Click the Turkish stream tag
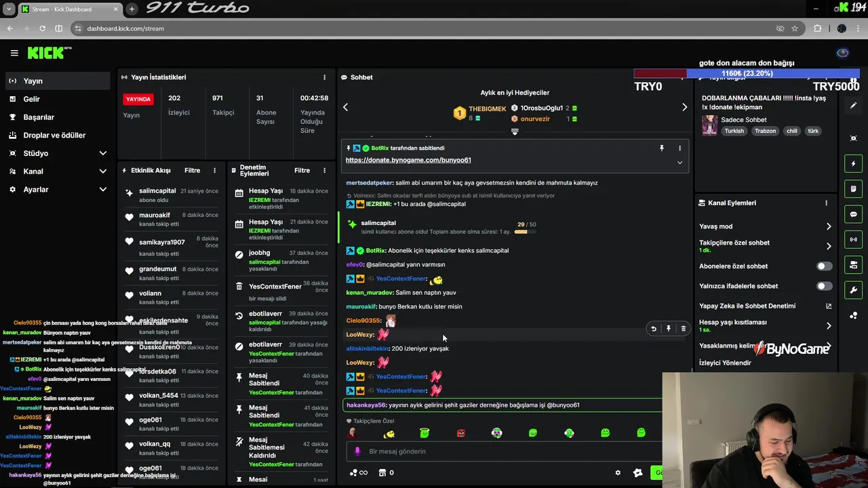Screen dimensions: 868x488 tap(734, 131)
